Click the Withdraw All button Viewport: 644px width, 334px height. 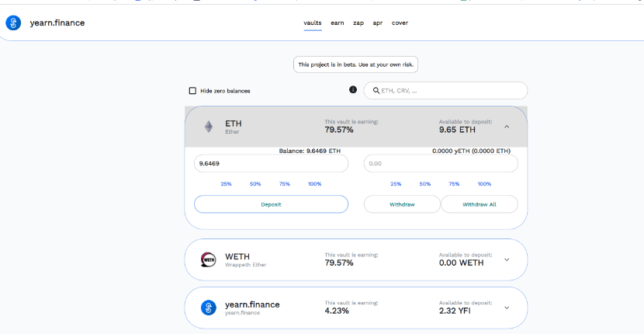pos(480,204)
